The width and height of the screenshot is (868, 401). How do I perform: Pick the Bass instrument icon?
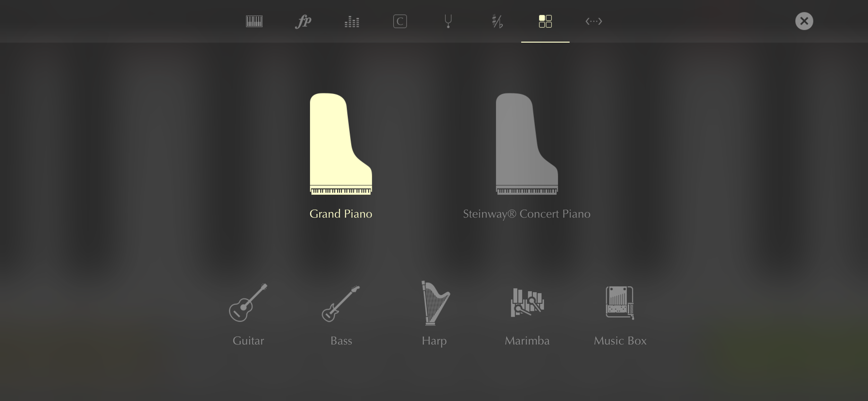[341, 303]
